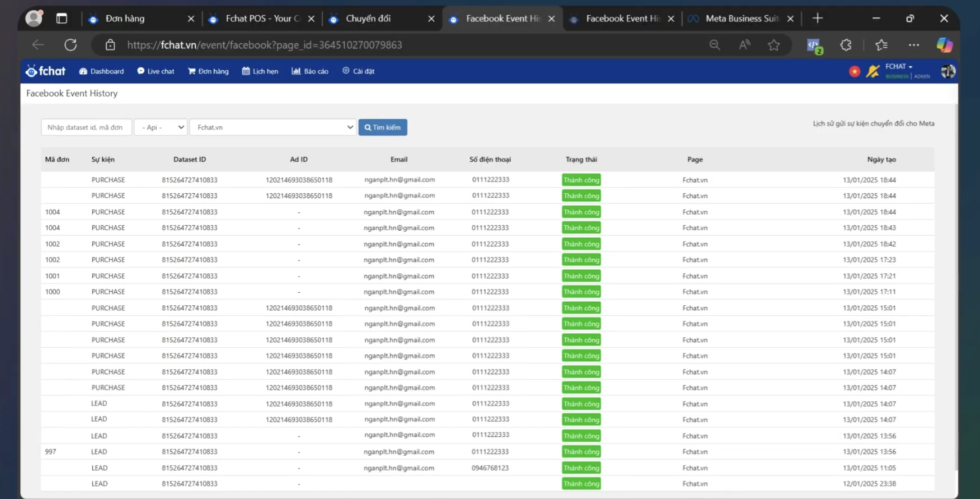Expand the Api filter dropdown
The height and width of the screenshot is (499, 980).
click(161, 127)
